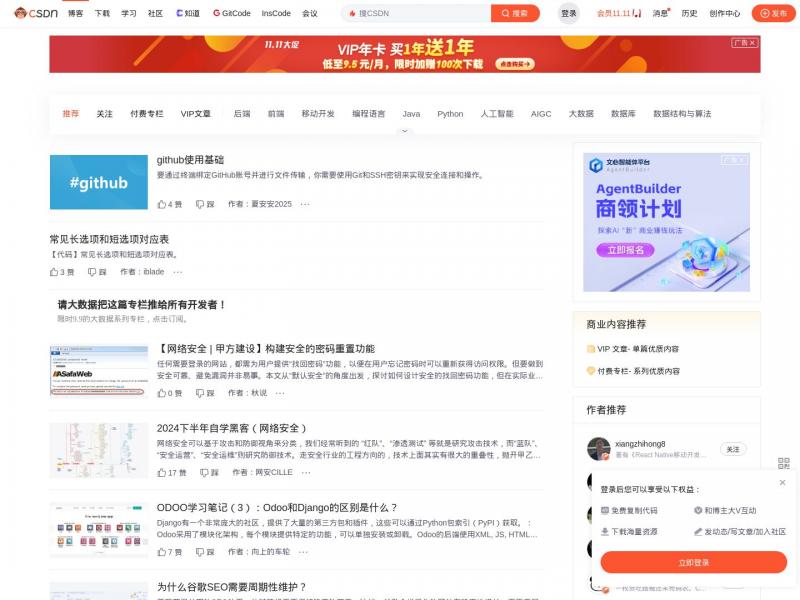
Task: Open the 知道 nav item
Action: click(188, 13)
